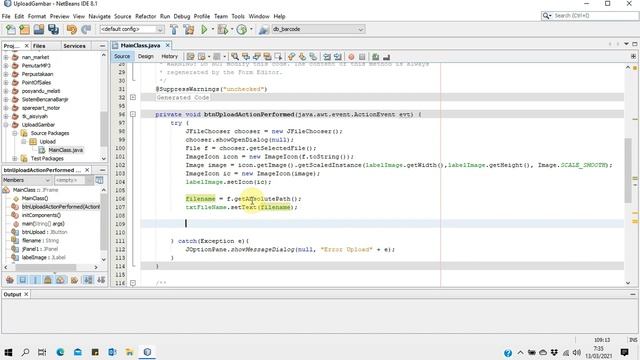Toggle Sort by Source in Navigator
Image resolution: width=640 pixels, height=360 pixels.
pos(101,280)
